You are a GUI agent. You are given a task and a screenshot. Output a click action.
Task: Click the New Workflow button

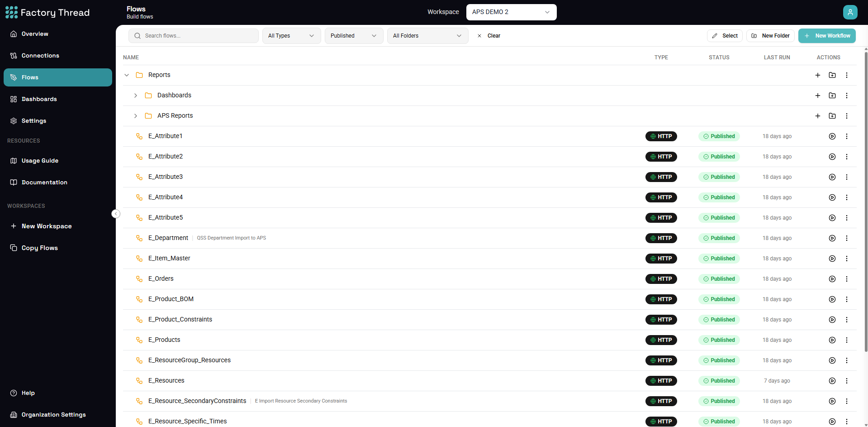tap(827, 36)
